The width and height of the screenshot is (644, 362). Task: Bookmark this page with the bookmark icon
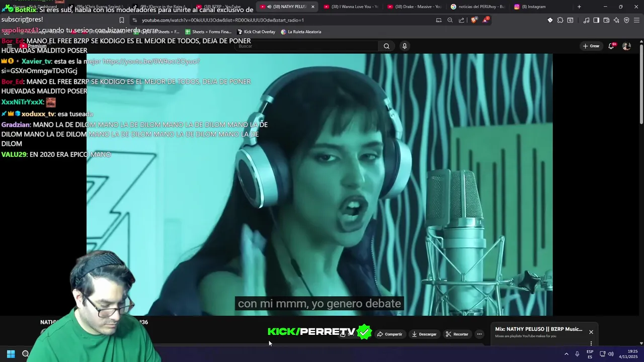(x=121, y=20)
